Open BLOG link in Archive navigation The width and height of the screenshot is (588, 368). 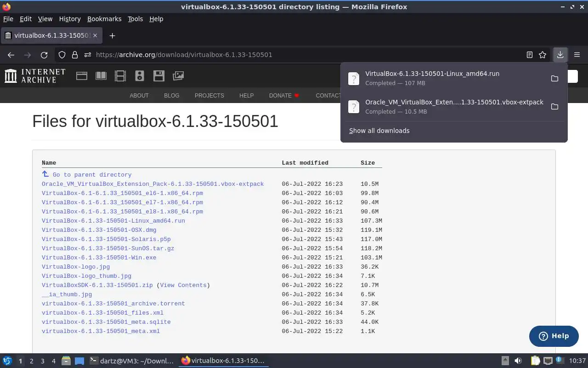[x=171, y=96]
